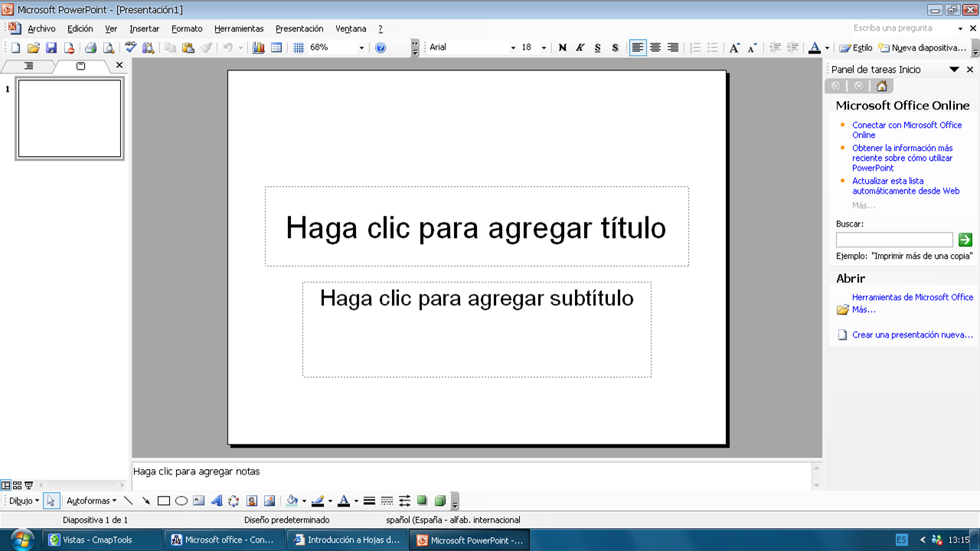Select slide 1 thumbnail

(x=70, y=119)
